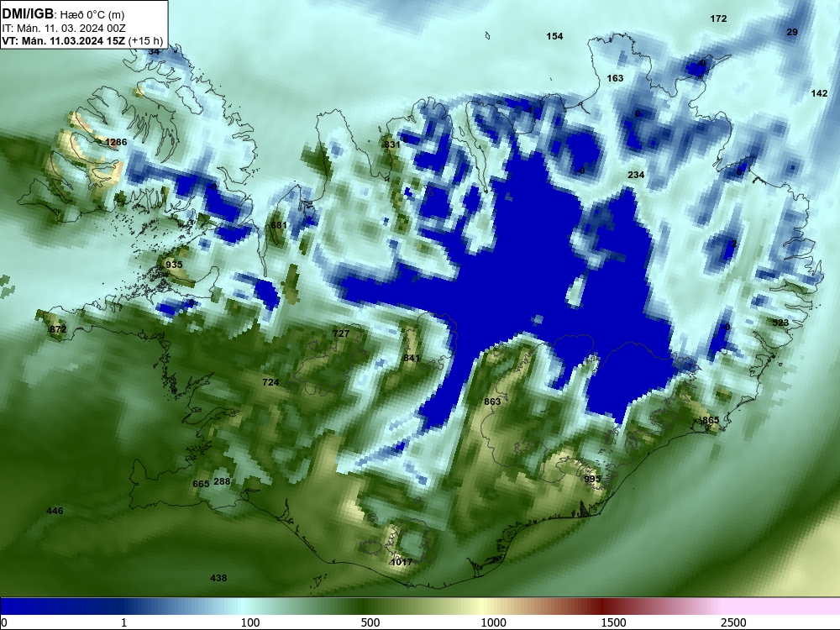
Task: Click the 665 map value
Action: point(201,484)
